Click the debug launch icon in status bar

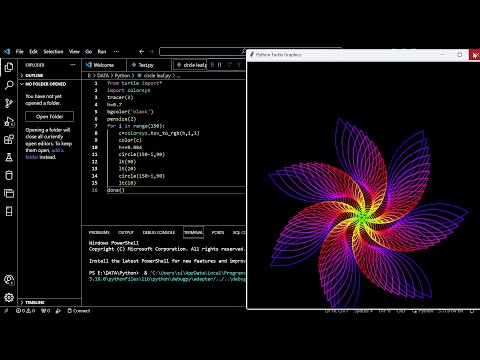(x=58, y=311)
